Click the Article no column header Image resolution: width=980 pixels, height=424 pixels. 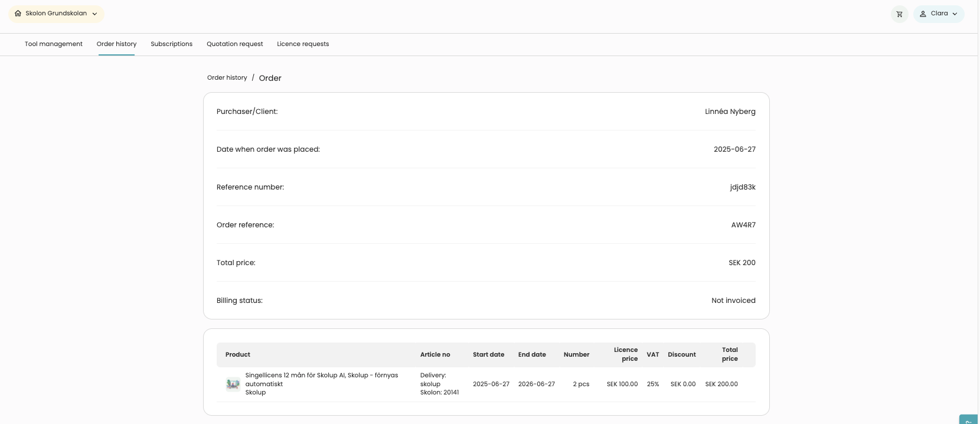(435, 355)
